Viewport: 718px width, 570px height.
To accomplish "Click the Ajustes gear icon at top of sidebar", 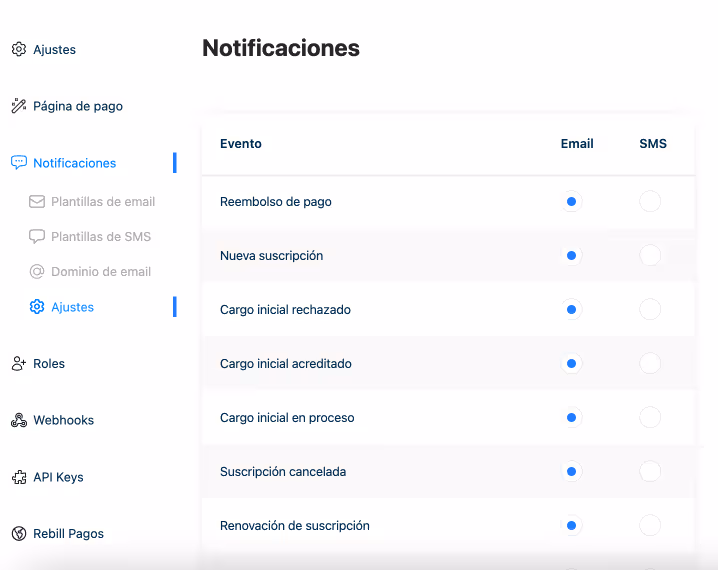I will (x=19, y=49).
